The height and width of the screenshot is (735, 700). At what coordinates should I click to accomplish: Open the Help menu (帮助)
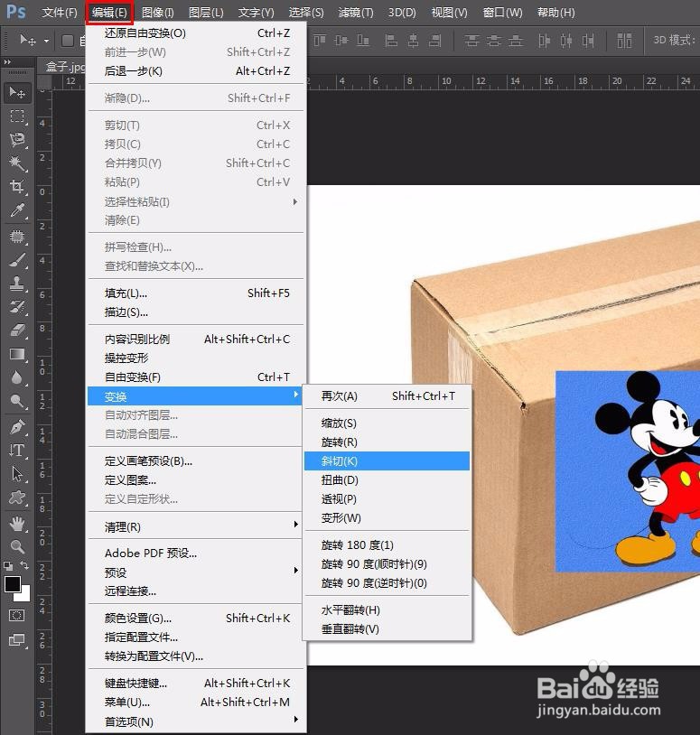tap(556, 13)
